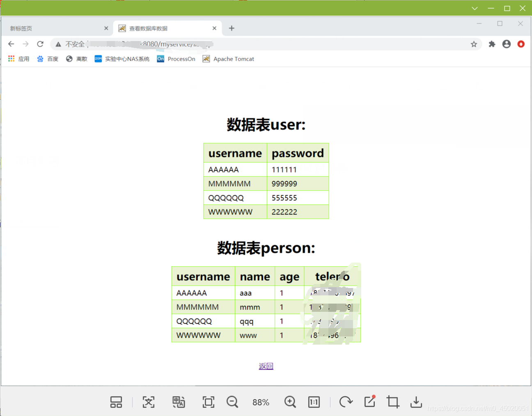
Task: Click the 88% zoom level text
Action: point(261,402)
